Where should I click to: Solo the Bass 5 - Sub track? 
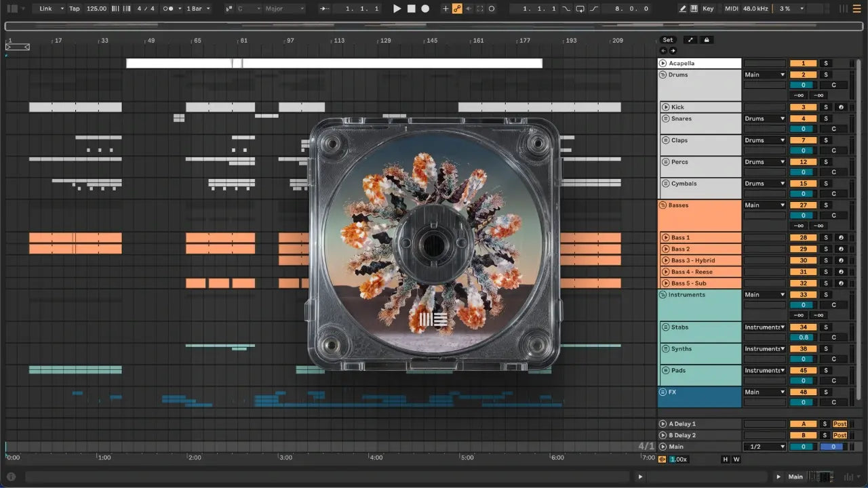tap(826, 283)
